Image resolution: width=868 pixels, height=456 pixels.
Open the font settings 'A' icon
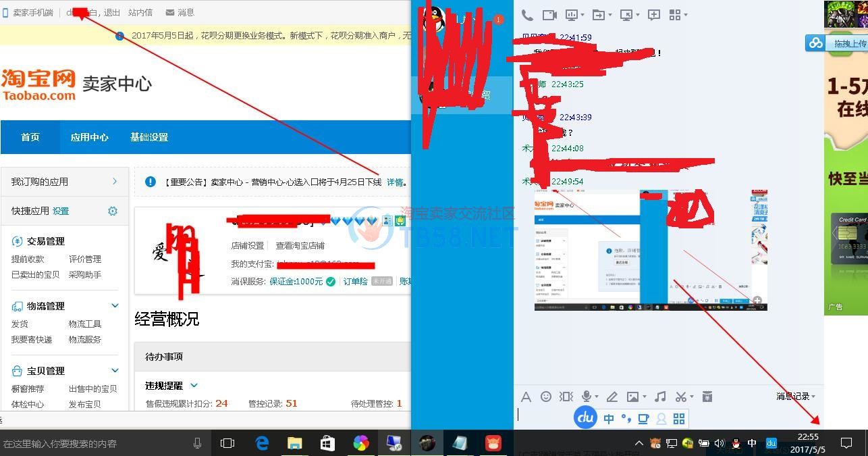(x=526, y=397)
